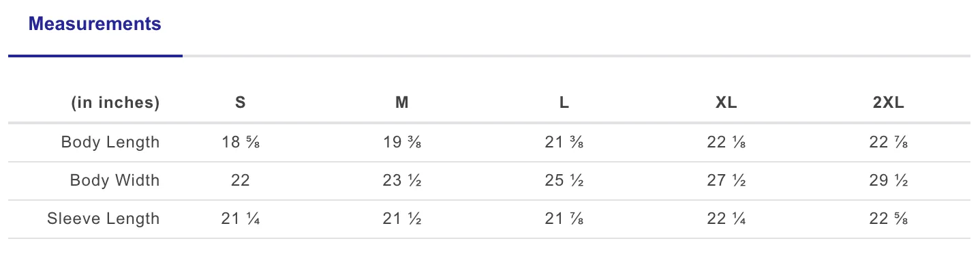Select the S size column header
The image size is (980, 269).
coord(241,103)
